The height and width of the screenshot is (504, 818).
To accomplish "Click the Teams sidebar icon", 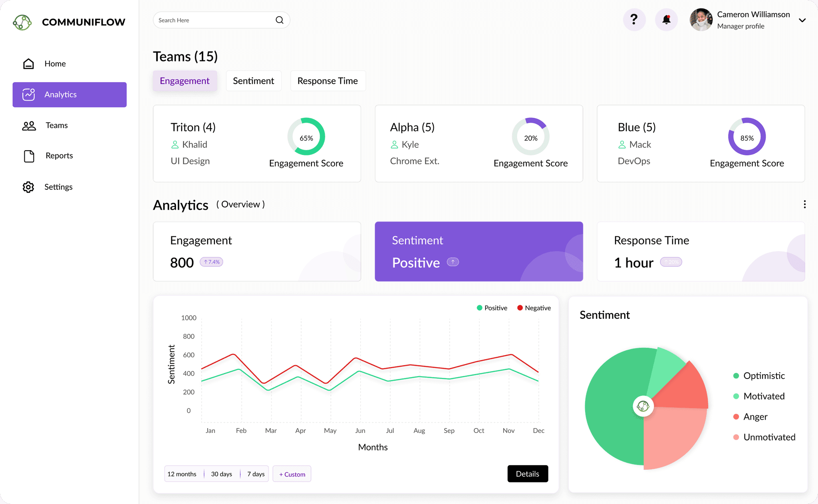I will pyautogui.click(x=29, y=124).
